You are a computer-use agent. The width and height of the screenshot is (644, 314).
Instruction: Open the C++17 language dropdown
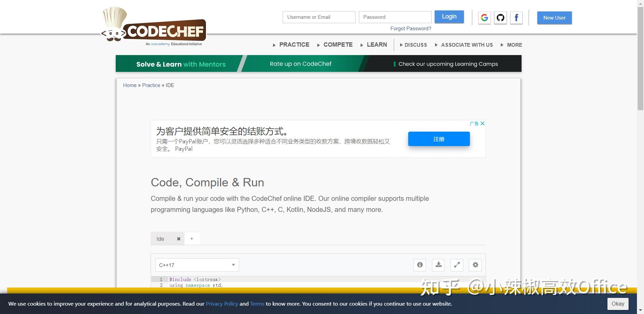(x=197, y=265)
